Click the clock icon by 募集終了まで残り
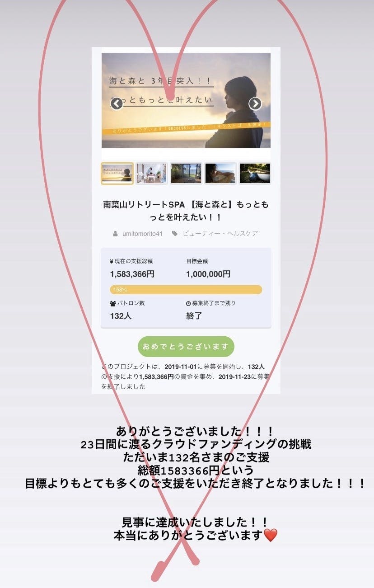 coord(188,303)
